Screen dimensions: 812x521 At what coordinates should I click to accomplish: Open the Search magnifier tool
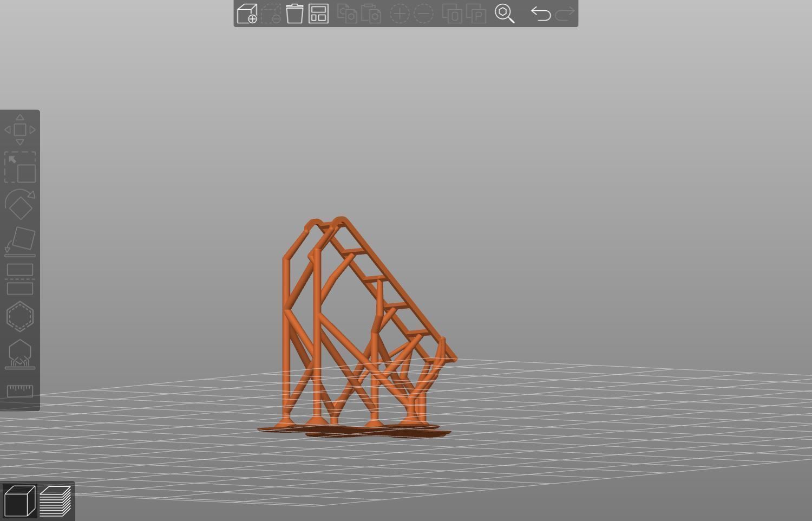tap(505, 14)
